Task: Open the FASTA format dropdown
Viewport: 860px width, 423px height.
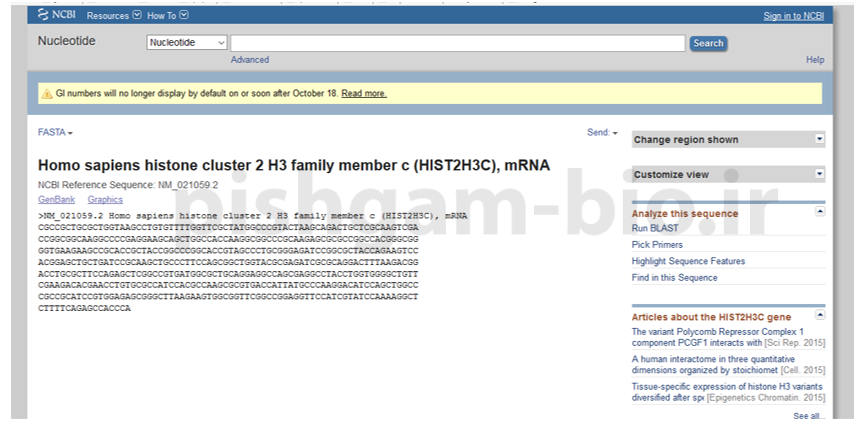Action: [x=55, y=132]
